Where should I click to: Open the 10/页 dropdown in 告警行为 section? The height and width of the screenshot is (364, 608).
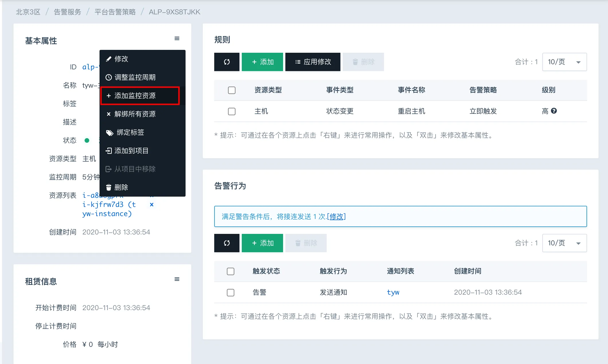click(564, 243)
